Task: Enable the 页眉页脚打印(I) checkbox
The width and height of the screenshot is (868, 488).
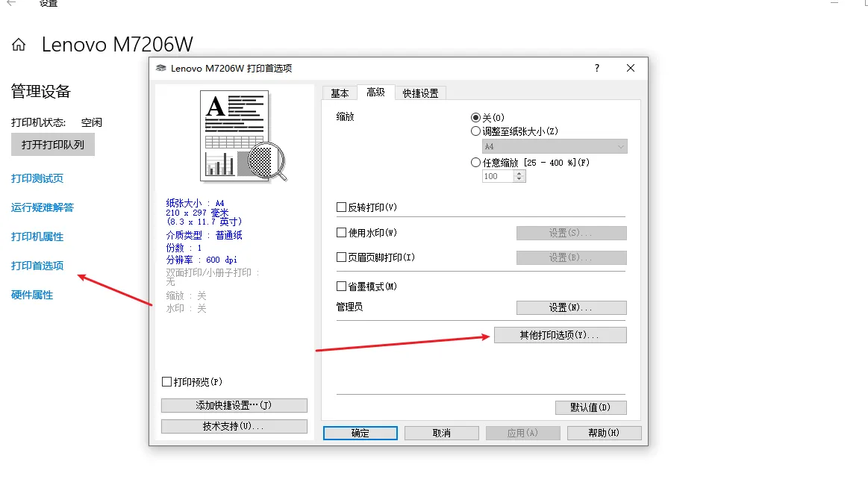Action: coord(342,257)
